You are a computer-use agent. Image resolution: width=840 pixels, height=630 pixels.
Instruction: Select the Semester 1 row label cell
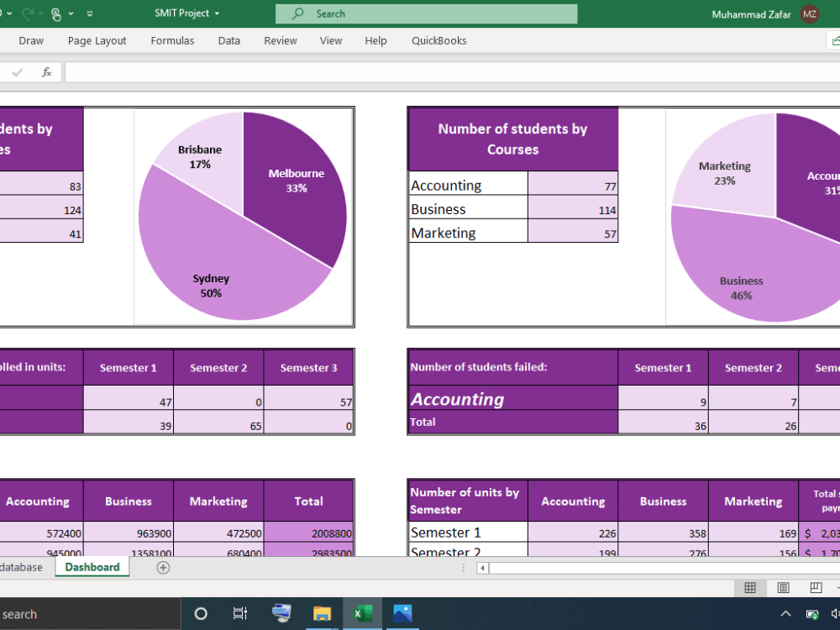click(468, 533)
